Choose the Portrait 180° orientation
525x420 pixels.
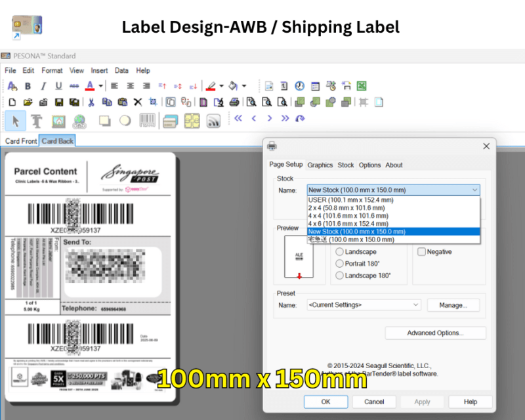coord(339,263)
